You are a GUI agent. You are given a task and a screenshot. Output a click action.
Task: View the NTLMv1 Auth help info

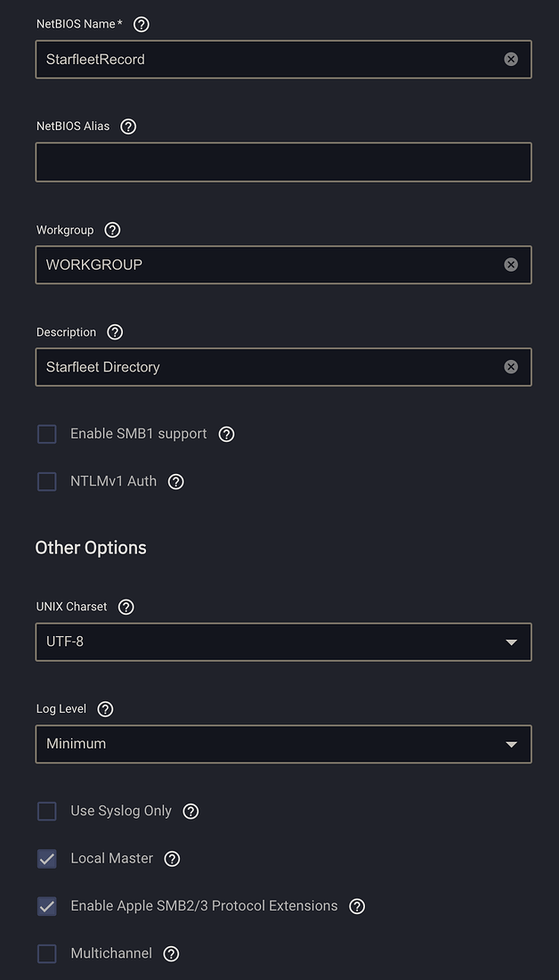coord(175,481)
